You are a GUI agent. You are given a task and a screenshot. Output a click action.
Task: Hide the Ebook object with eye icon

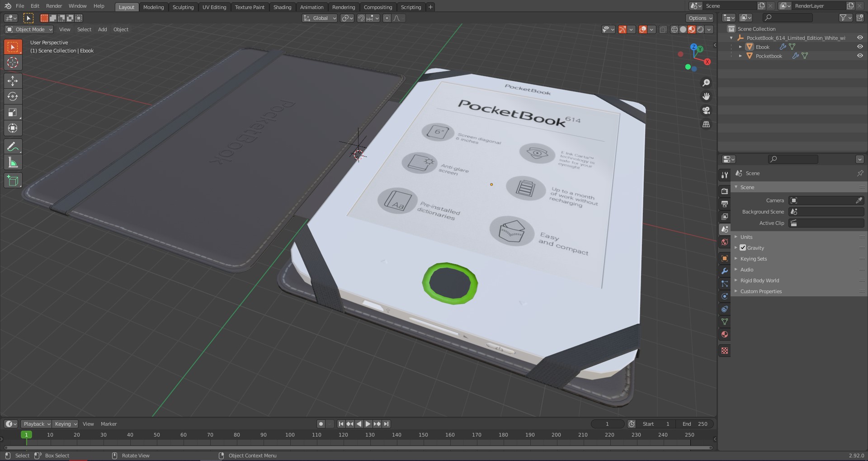click(860, 47)
